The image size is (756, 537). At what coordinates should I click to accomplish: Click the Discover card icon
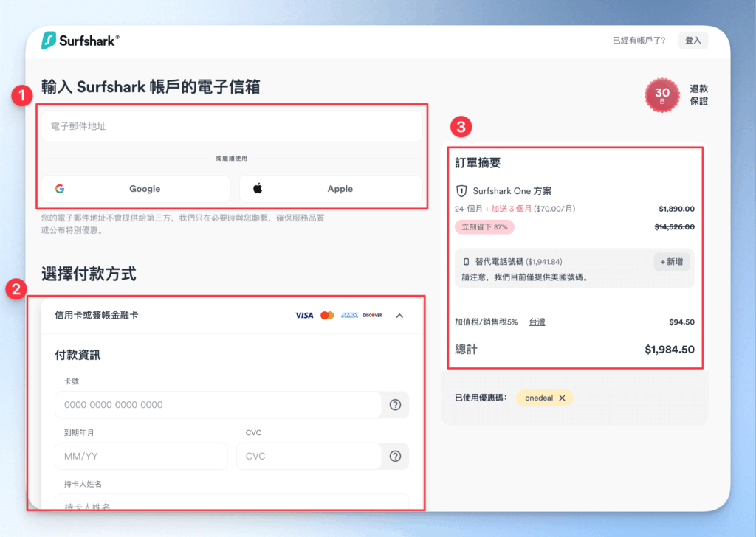tap(372, 316)
